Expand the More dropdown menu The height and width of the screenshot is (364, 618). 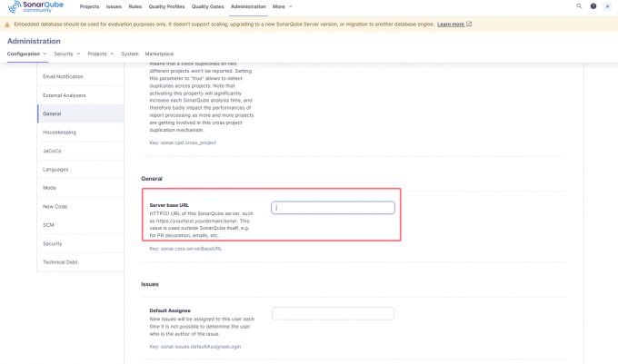click(283, 6)
